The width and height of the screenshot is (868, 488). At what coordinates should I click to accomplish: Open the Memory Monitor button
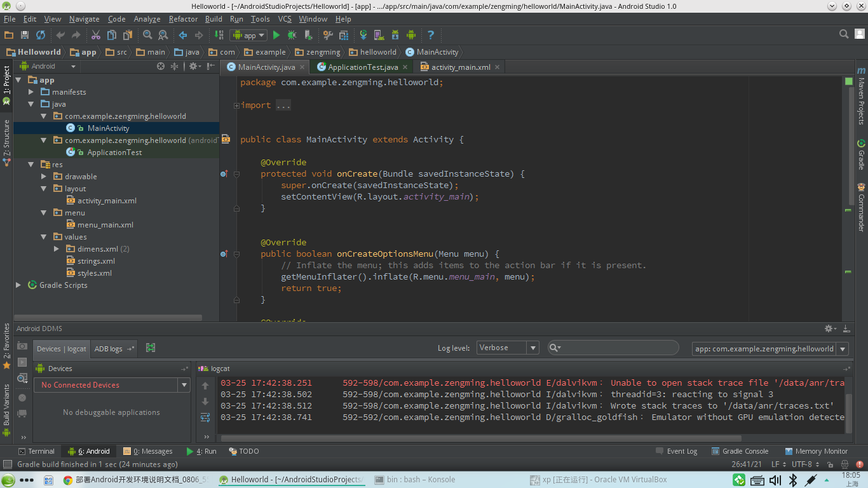(817, 451)
